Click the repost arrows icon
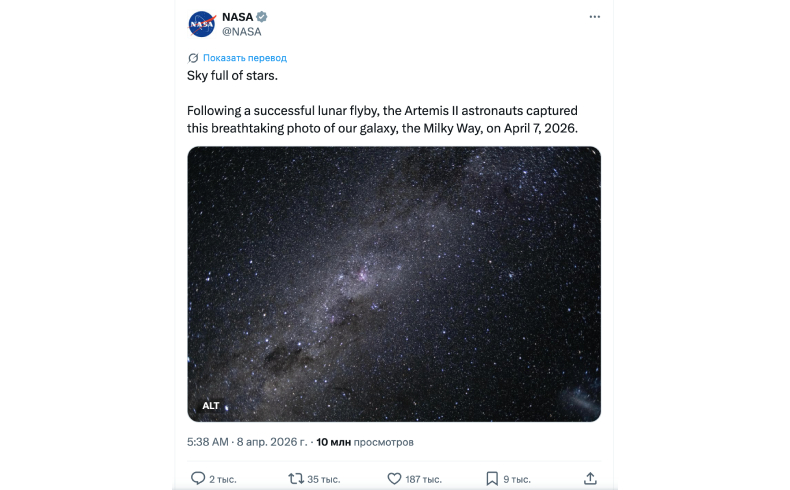 [x=295, y=478]
